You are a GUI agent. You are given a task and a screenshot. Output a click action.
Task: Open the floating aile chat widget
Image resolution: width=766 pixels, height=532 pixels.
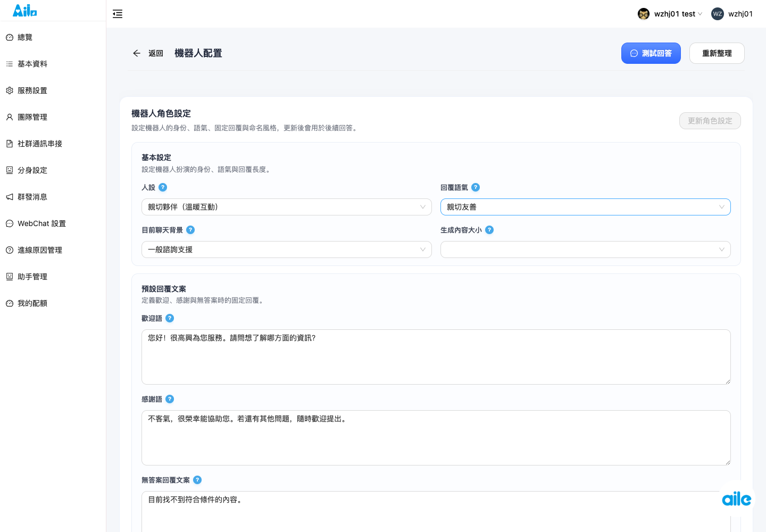[737, 498]
